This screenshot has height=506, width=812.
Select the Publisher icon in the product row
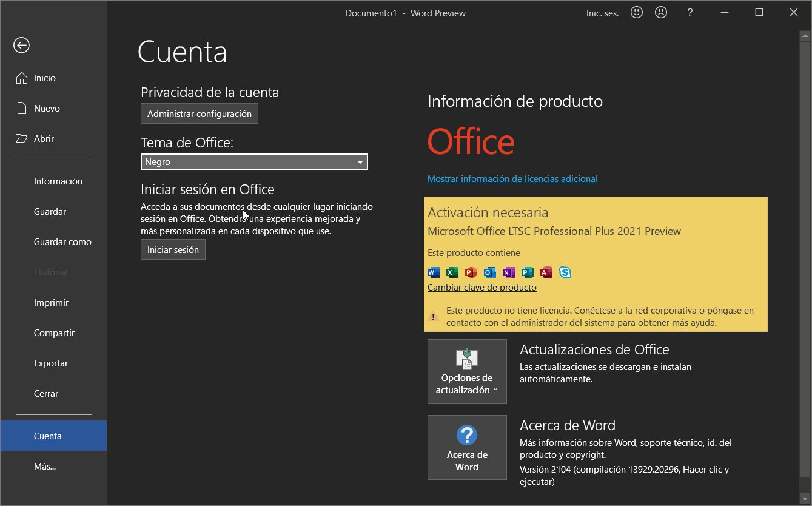(x=527, y=272)
